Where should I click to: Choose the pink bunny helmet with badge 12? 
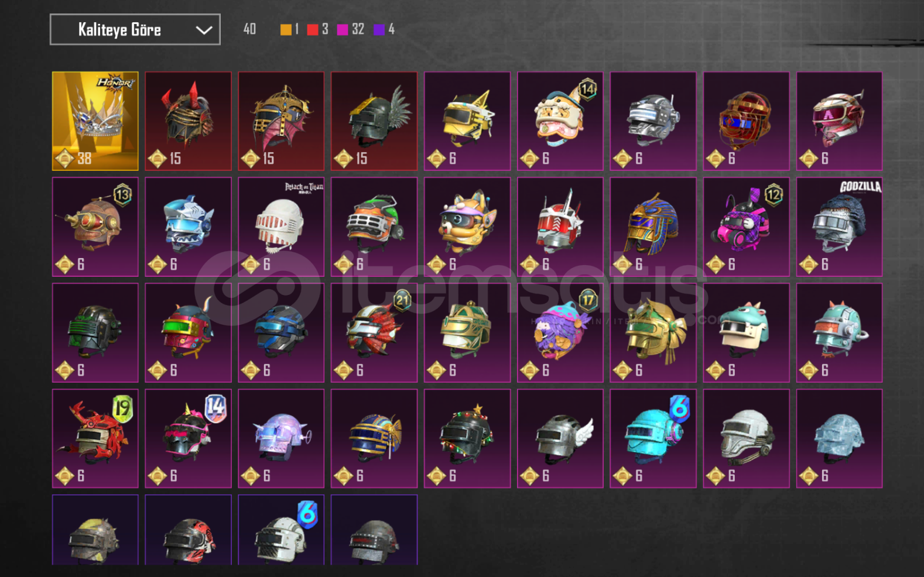(746, 227)
